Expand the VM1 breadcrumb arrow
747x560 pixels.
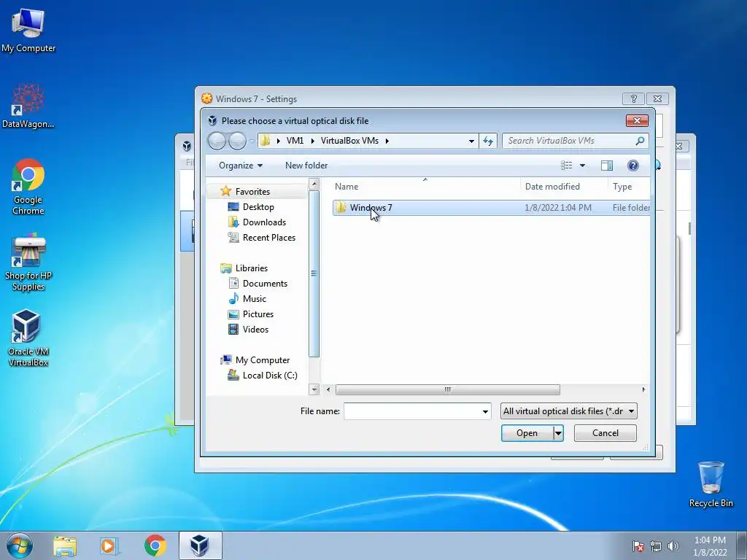tap(312, 141)
